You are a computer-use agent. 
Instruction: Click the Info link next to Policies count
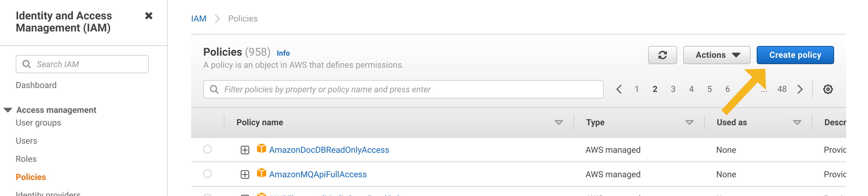[283, 53]
